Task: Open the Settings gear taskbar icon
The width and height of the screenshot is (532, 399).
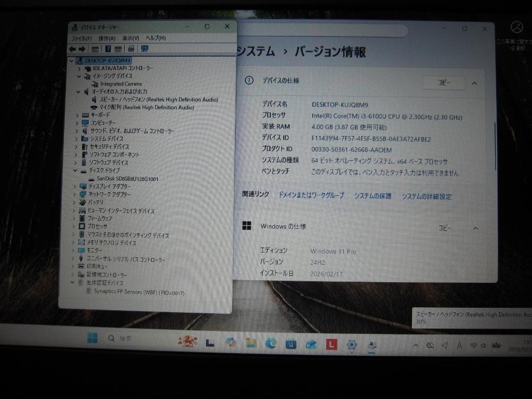Action: 352,345
